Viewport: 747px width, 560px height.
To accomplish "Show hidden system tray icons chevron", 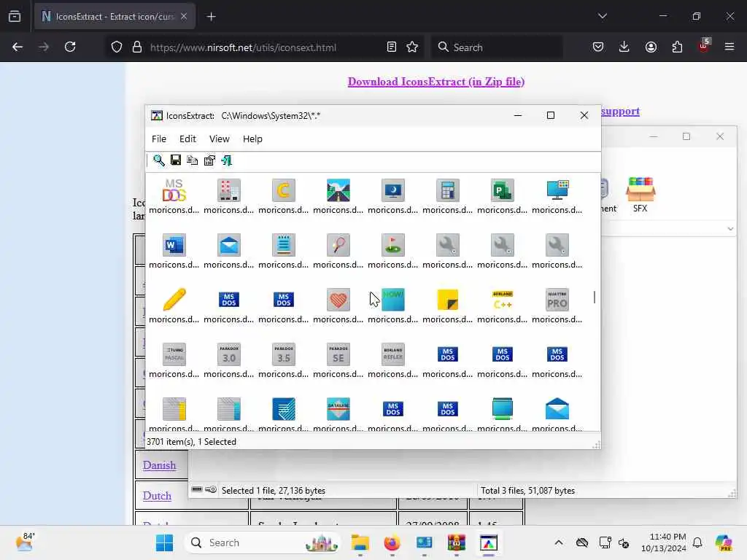I will pyautogui.click(x=559, y=542).
